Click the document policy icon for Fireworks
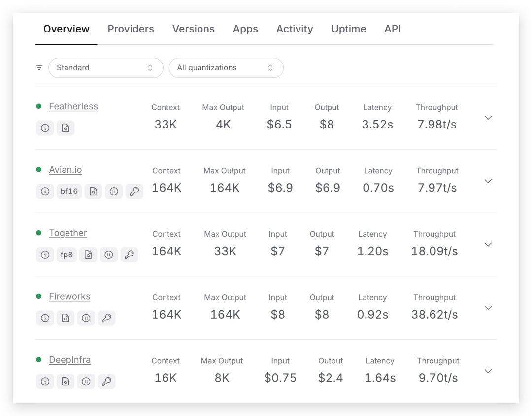The height and width of the screenshot is (416, 532). [x=66, y=318]
